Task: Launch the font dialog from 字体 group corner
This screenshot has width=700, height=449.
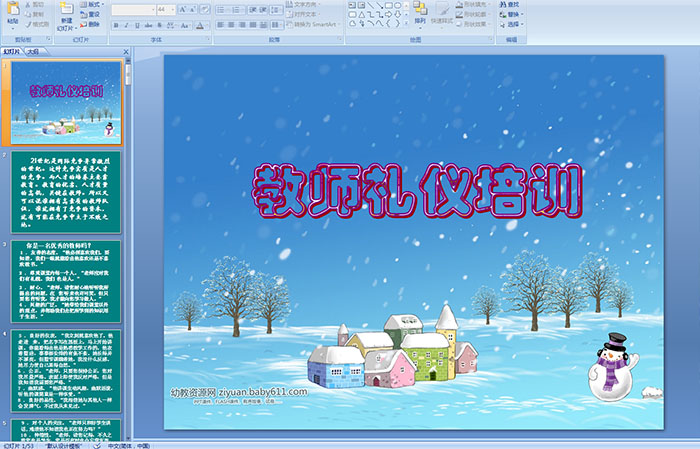Action: coord(208,40)
